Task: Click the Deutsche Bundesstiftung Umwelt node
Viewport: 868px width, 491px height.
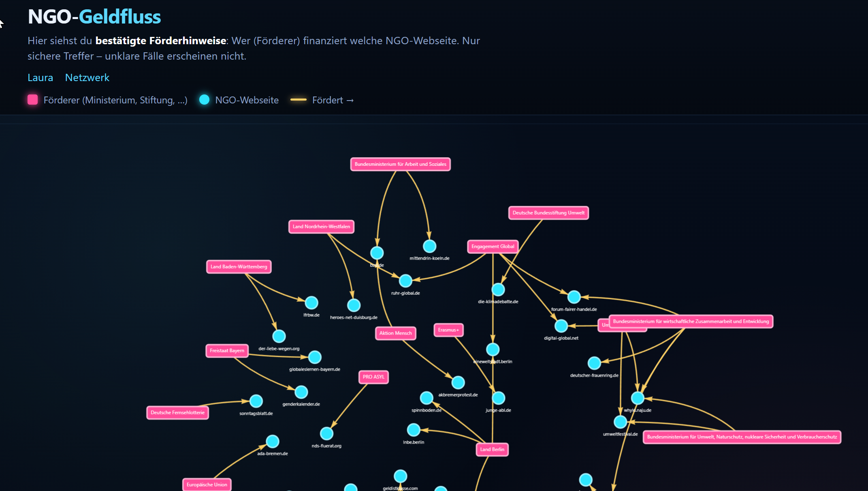Action: click(549, 213)
